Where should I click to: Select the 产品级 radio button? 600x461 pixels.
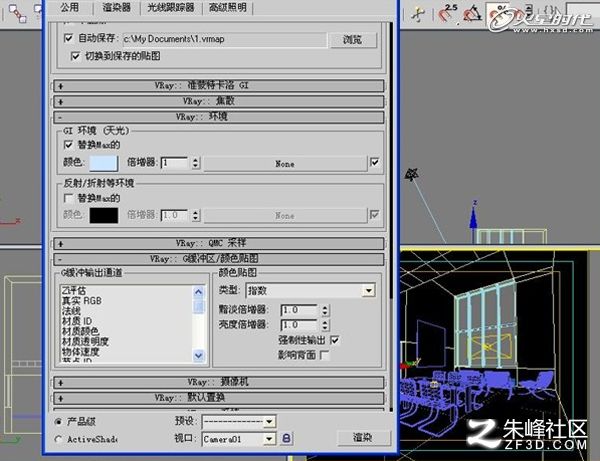[x=58, y=422]
